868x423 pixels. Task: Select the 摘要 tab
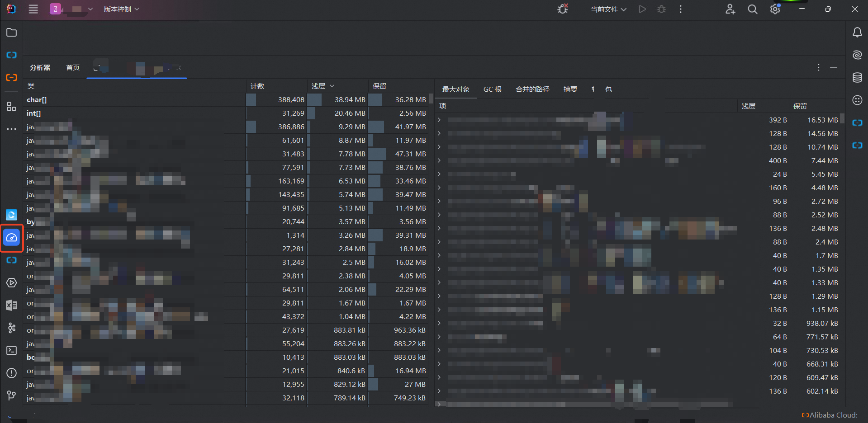tap(570, 89)
